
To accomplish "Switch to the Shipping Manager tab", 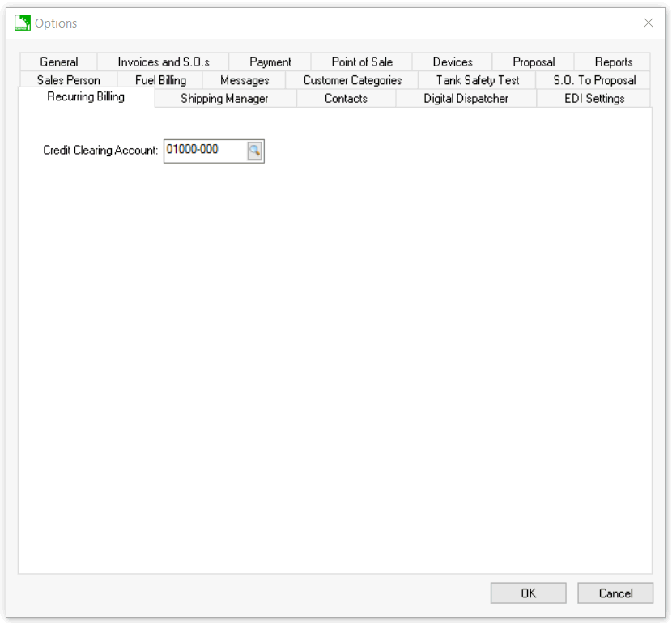I will 224,99.
